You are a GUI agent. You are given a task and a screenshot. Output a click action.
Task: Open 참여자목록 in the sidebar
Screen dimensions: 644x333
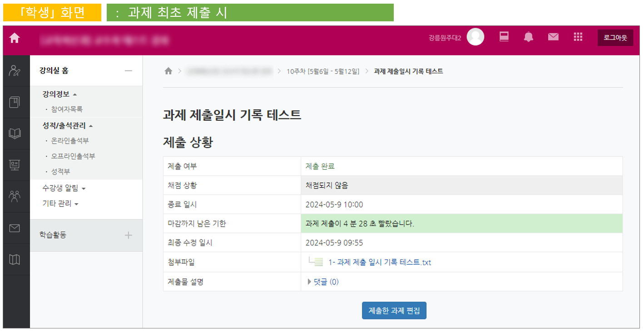pos(67,109)
